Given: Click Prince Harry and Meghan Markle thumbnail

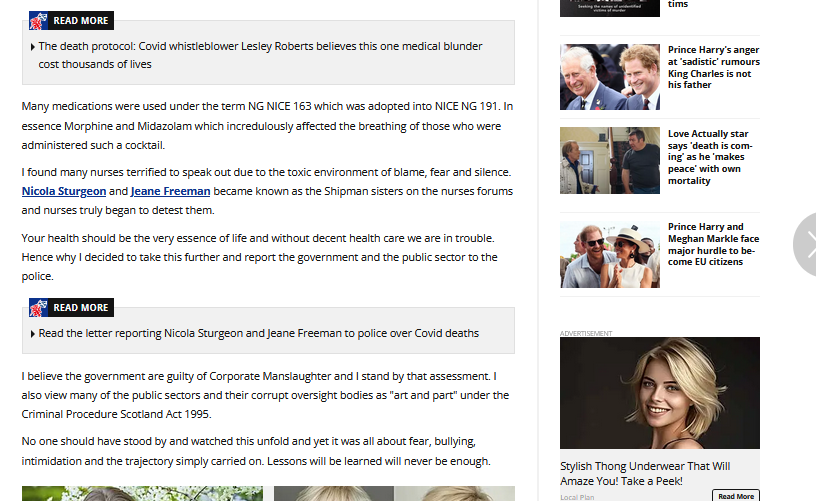Looking at the screenshot, I should [x=610, y=254].
